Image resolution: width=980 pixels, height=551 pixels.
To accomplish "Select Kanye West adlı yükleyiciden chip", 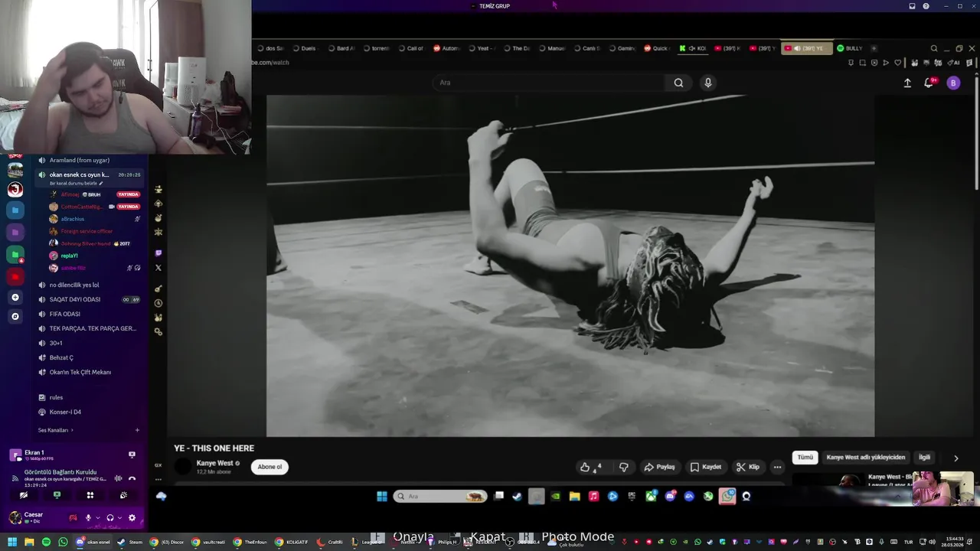I will coord(865,457).
